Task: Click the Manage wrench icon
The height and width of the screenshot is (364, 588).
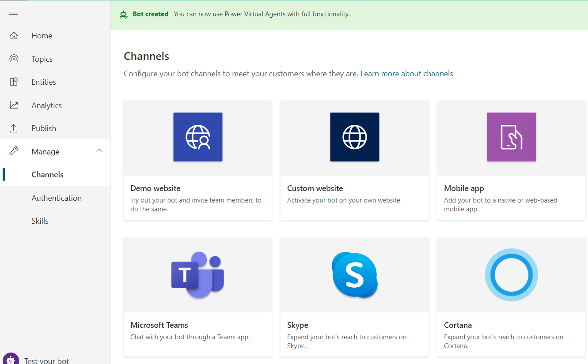Action: click(x=14, y=151)
